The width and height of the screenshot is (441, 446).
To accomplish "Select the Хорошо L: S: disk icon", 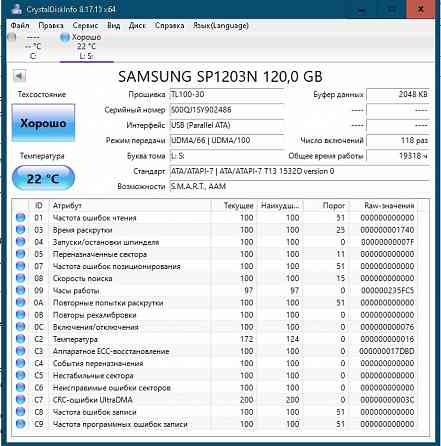I will tap(64, 37).
